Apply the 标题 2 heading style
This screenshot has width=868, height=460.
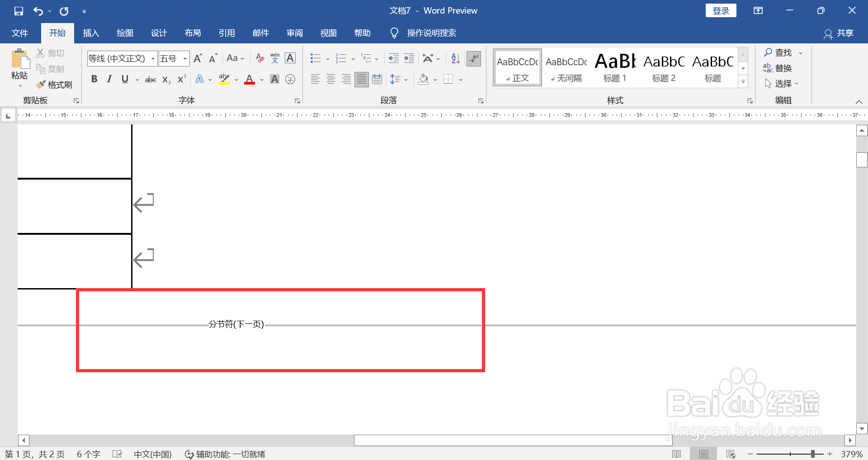point(664,68)
